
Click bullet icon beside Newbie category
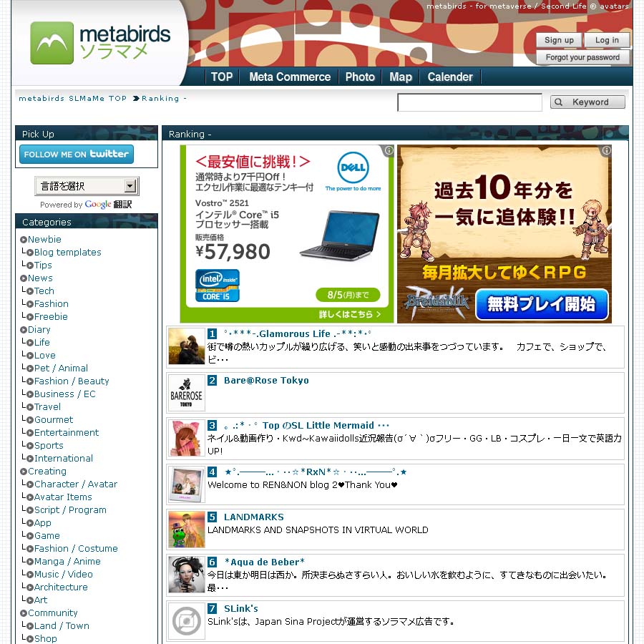(24, 240)
